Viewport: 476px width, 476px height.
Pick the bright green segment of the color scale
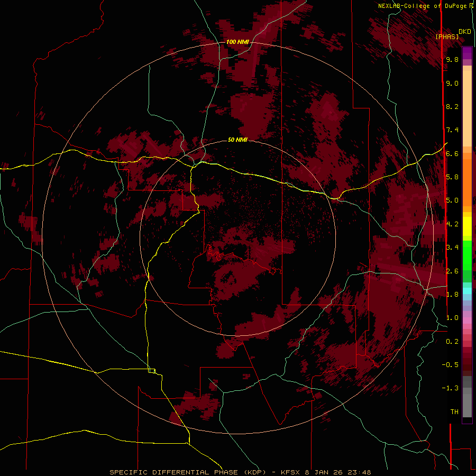pyautogui.click(x=467, y=255)
